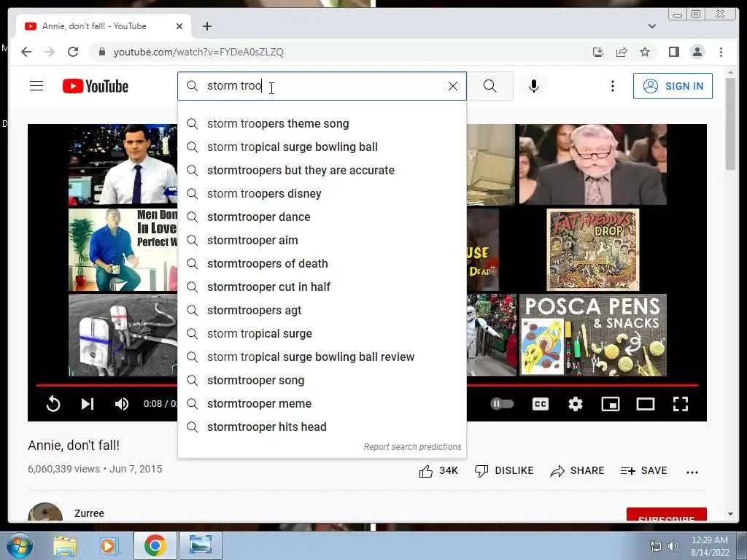Image resolution: width=747 pixels, height=560 pixels.
Task: Choose suggestion 'storm troopers disney'
Action: click(322, 194)
